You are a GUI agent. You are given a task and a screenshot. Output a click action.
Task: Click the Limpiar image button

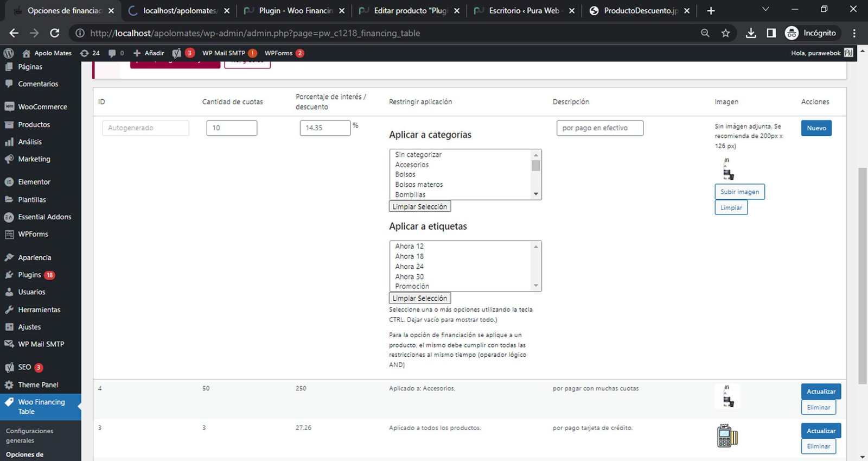pyautogui.click(x=731, y=207)
